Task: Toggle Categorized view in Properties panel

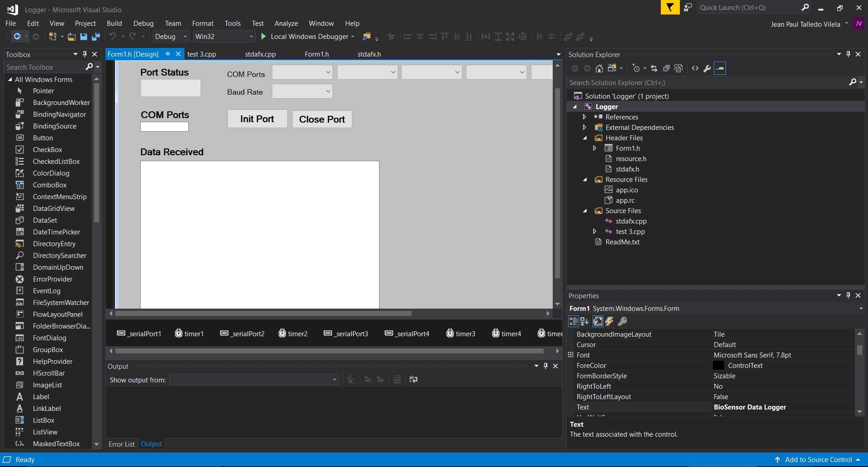Action: point(574,321)
